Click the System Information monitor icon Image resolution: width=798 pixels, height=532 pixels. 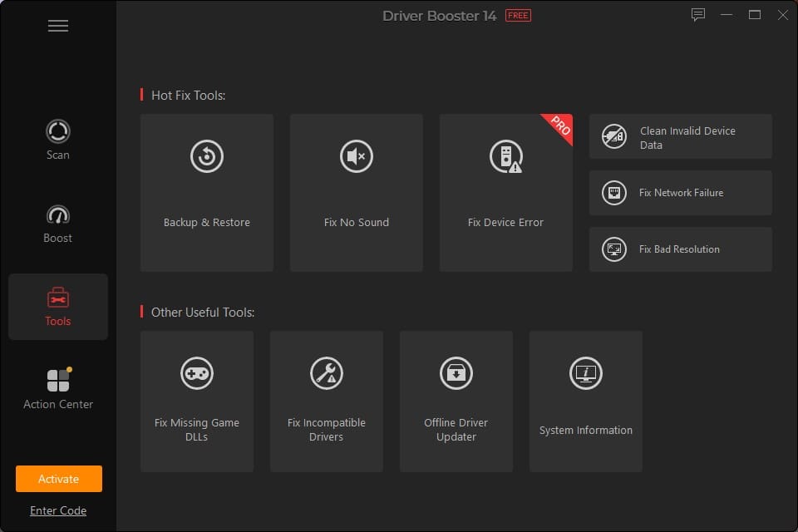coord(586,373)
